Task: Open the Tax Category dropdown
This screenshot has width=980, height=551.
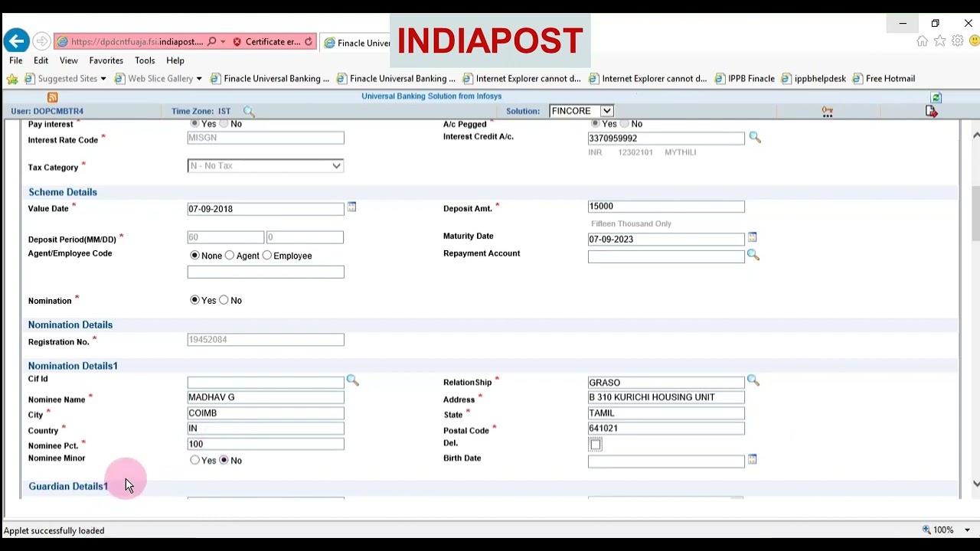Action: (x=266, y=166)
